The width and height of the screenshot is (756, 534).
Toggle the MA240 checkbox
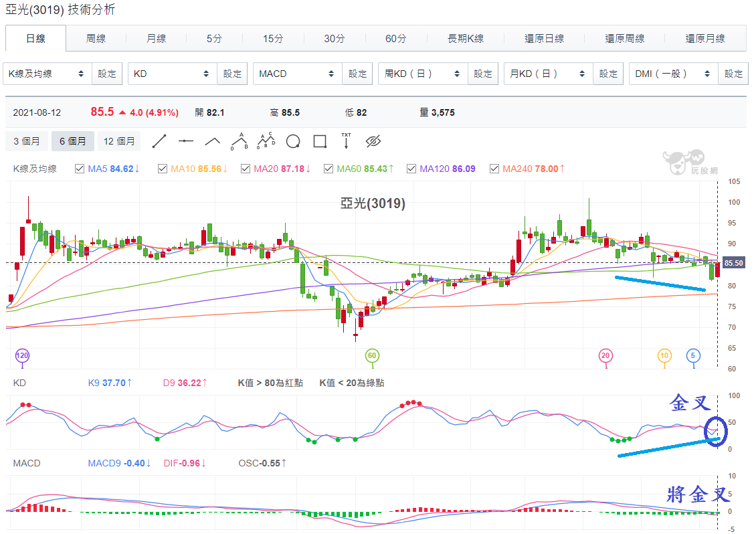click(x=494, y=169)
